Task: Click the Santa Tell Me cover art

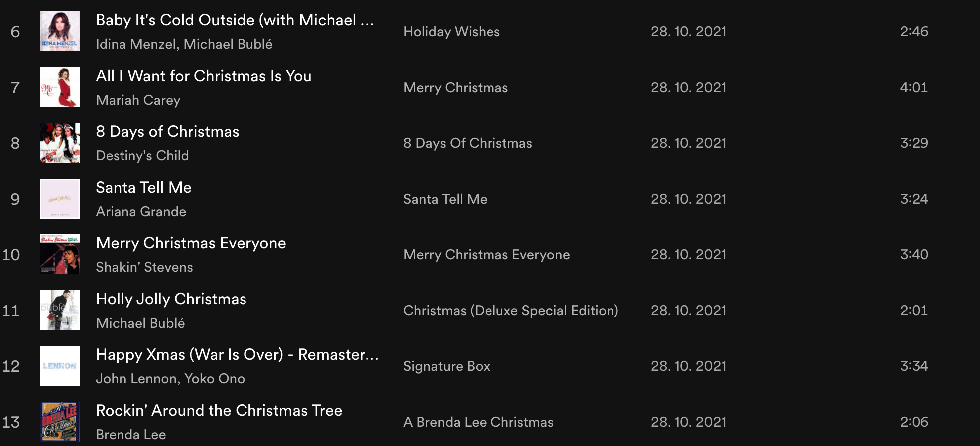Action: (x=60, y=199)
